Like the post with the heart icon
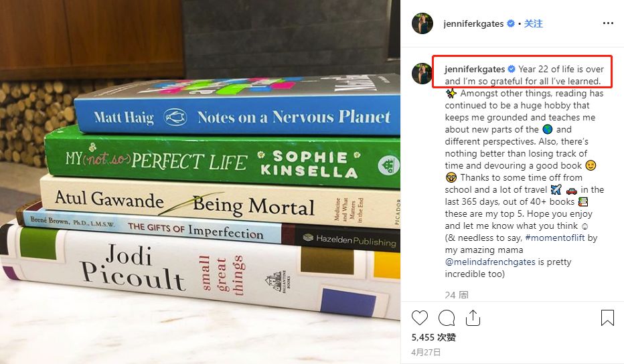This screenshot has height=364, width=624. 419,317
